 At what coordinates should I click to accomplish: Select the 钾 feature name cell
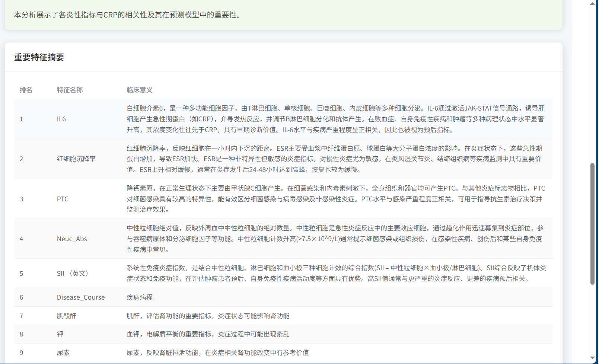coord(60,334)
